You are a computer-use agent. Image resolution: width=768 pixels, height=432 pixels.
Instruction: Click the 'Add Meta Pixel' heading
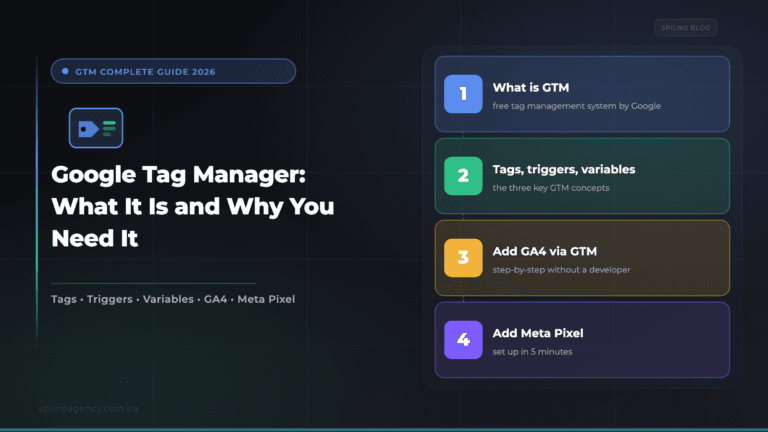pyautogui.click(x=538, y=333)
